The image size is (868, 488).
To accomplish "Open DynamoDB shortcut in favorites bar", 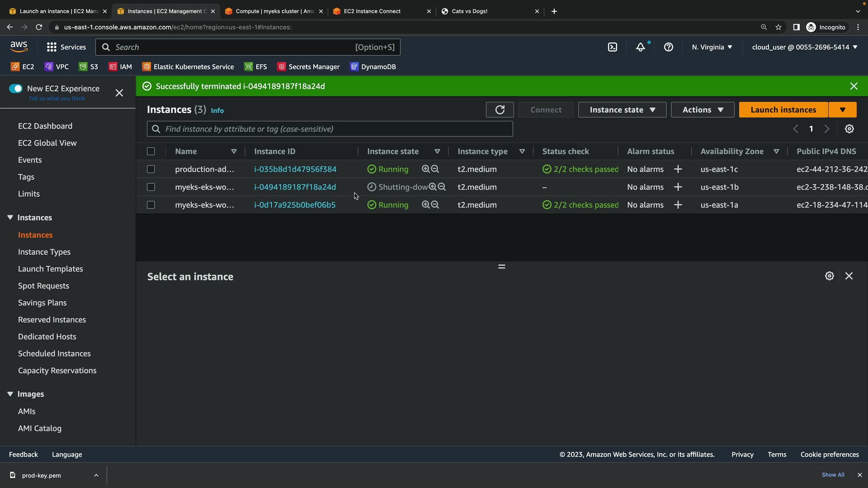I will coord(373,67).
